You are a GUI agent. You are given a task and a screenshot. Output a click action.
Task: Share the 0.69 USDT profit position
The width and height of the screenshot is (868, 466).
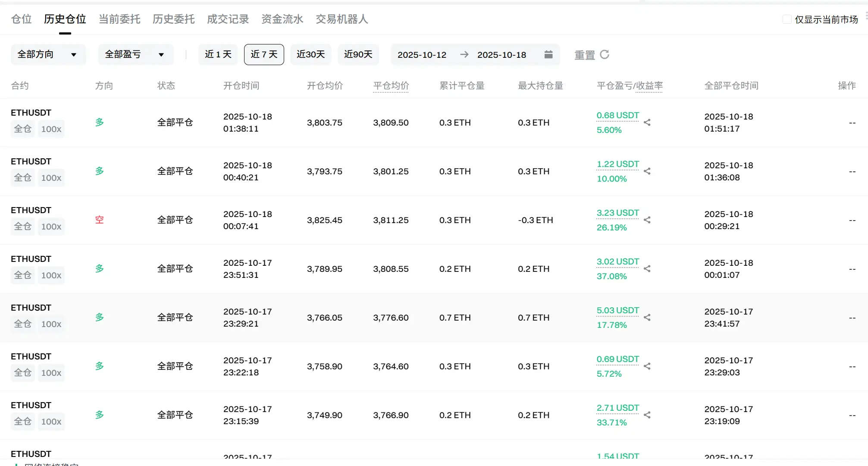(x=647, y=366)
